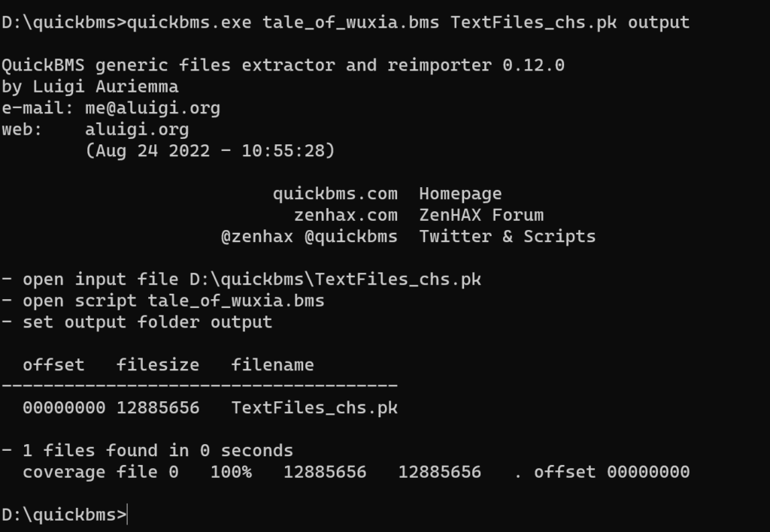
Task: Click the zenhax.com forum address
Action: pos(345,216)
